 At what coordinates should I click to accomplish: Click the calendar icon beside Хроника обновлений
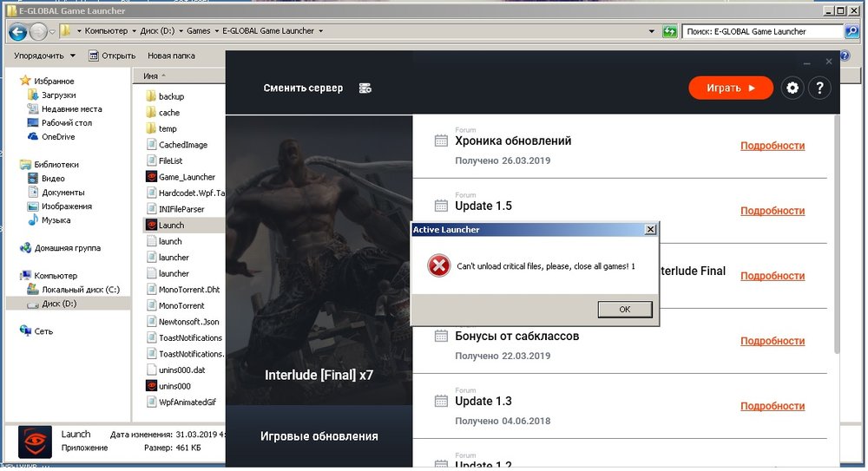pos(441,141)
